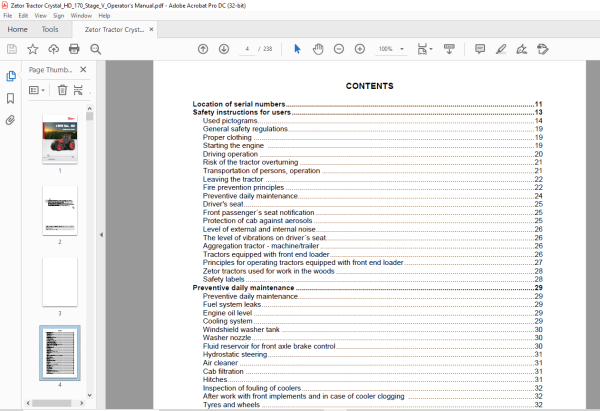Select page 2 thumbnail
This screenshot has height=411, width=600.
[60, 210]
